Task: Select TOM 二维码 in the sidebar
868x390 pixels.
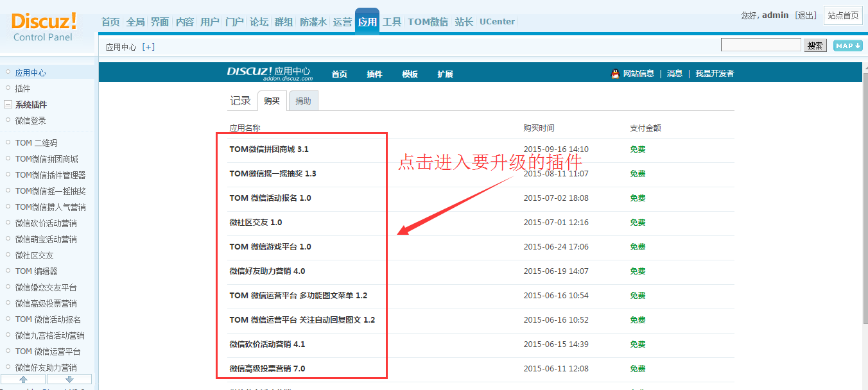Action: [x=36, y=143]
